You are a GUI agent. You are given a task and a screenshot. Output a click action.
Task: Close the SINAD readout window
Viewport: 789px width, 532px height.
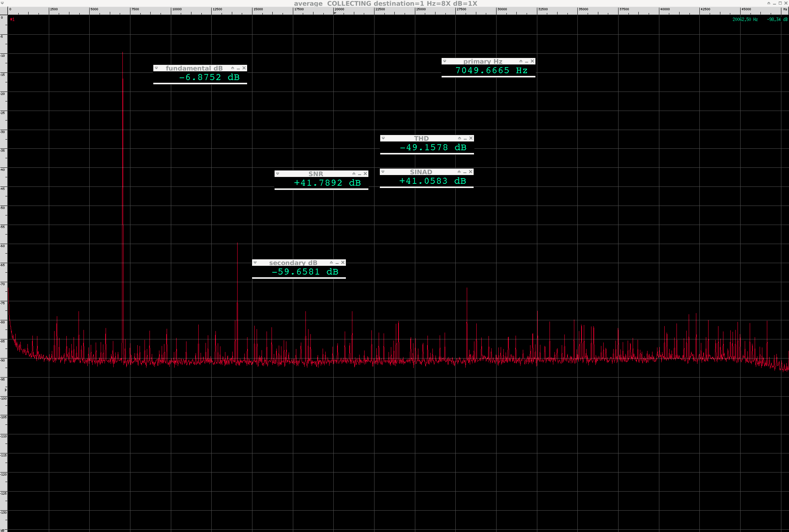[x=471, y=172]
